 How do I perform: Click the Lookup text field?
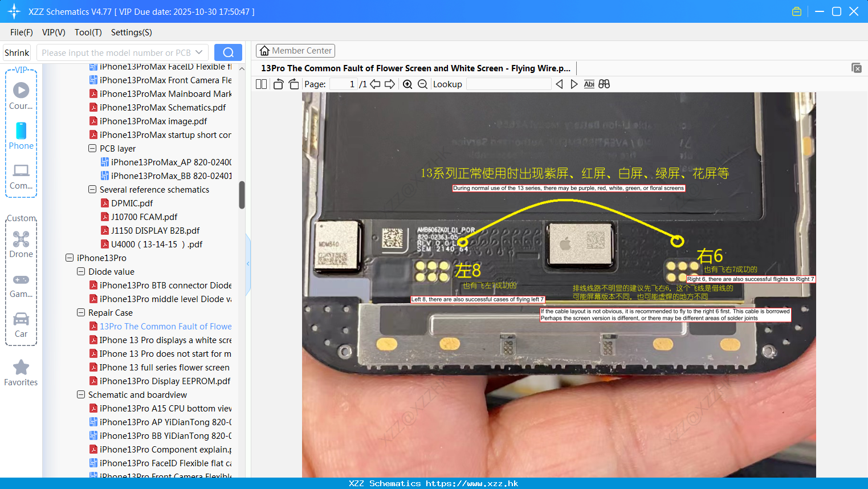point(509,84)
